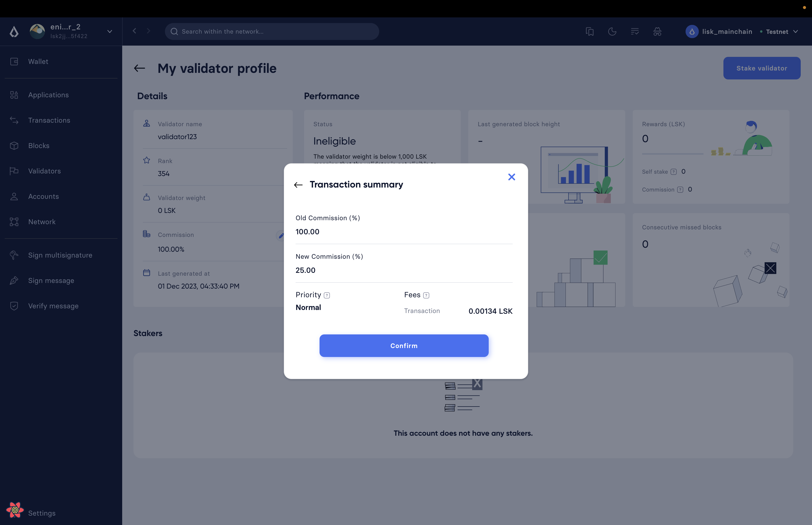Click the wallet icon in sidebar

point(14,61)
